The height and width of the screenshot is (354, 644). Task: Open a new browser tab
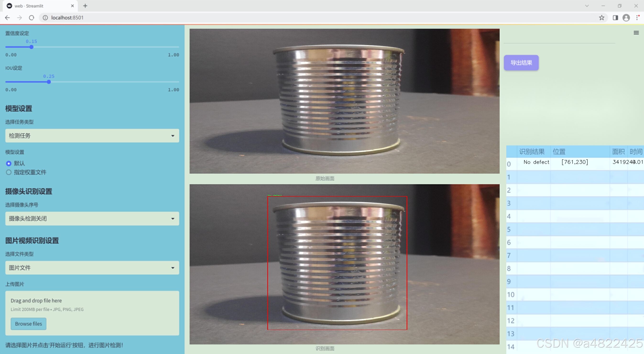85,6
